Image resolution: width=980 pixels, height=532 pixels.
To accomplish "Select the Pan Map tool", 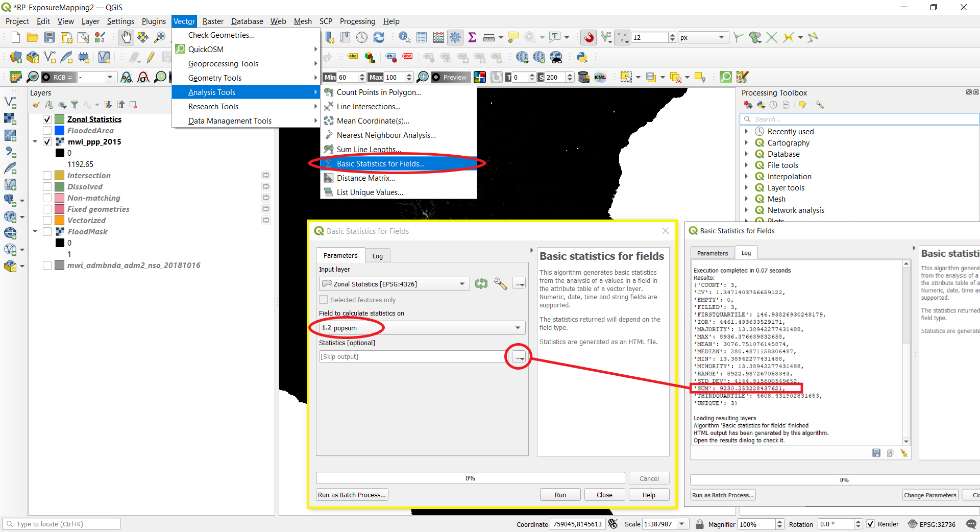I will [126, 37].
